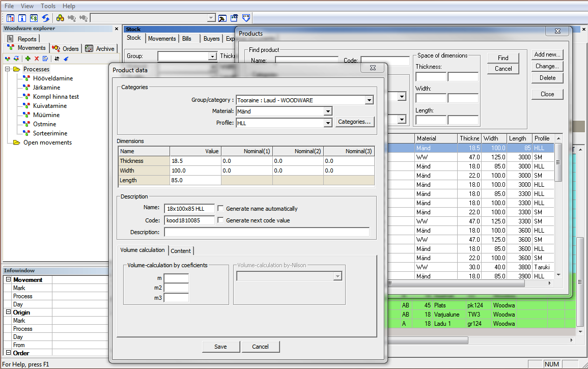Open the Categories... button
Image resolution: width=588 pixels, height=369 pixels.
click(x=354, y=122)
